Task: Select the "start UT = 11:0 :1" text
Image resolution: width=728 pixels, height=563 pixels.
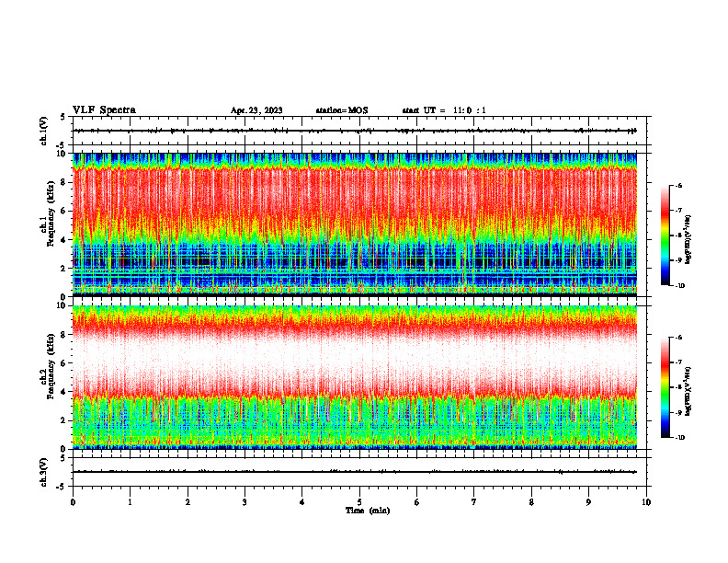Action: (x=444, y=110)
